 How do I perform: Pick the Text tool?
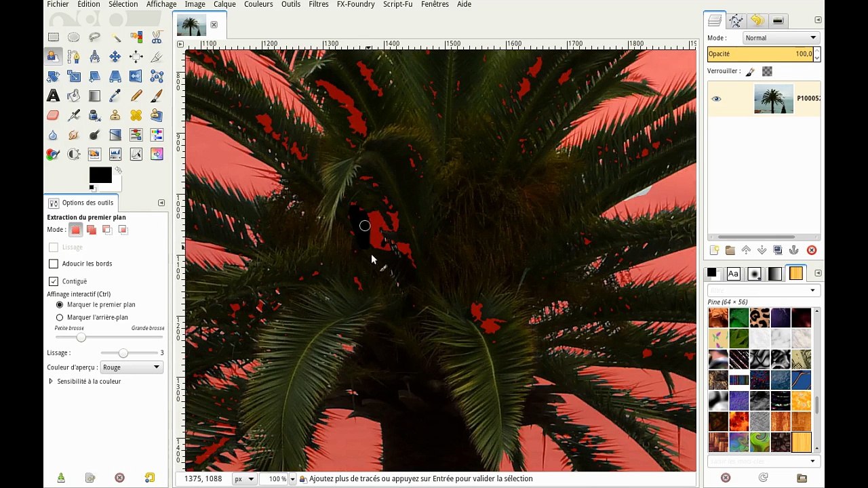[53, 96]
